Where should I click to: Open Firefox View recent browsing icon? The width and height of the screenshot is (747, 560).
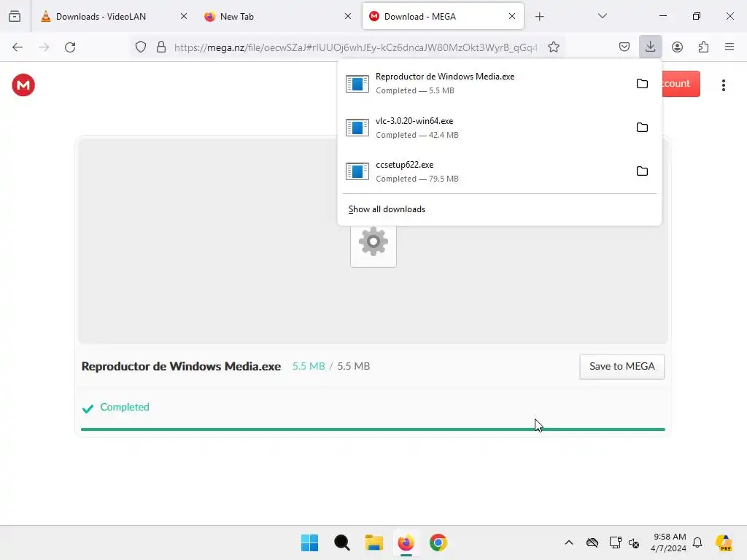[15, 16]
